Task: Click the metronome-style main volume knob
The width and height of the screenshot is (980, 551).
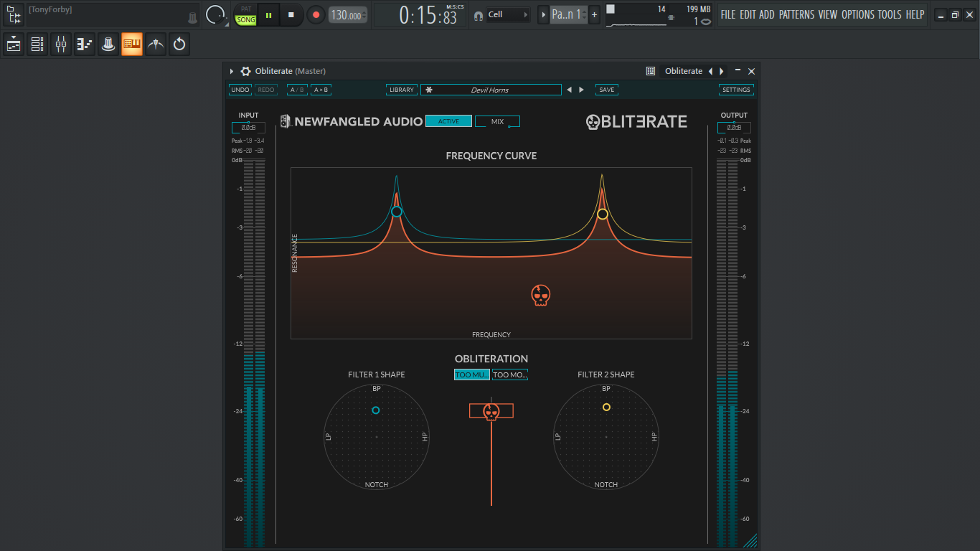Action: point(215,15)
